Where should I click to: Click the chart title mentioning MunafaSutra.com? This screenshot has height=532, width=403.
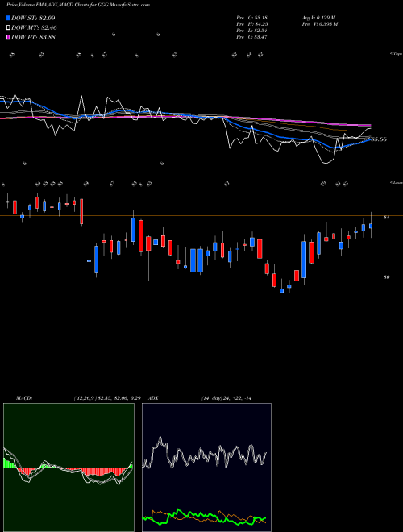tap(78, 5)
